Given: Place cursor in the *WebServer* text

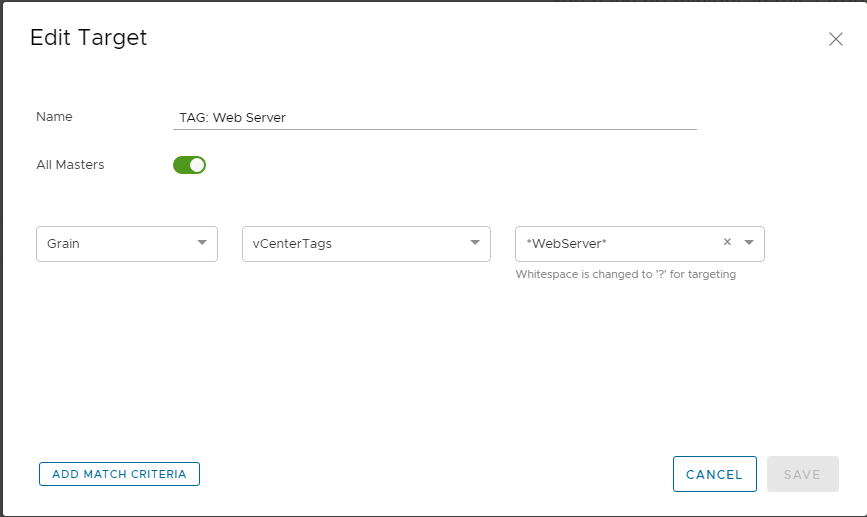Looking at the screenshot, I should (x=567, y=244).
